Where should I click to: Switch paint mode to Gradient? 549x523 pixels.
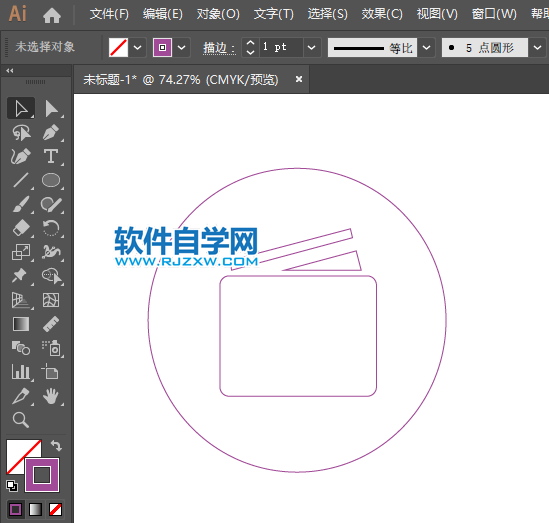pos(35,509)
